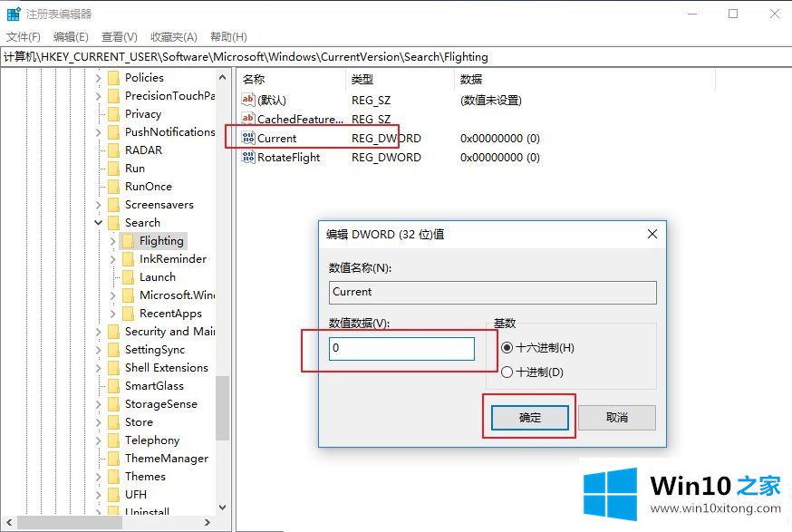Click the Themes folder icon
Image resolution: width=792 pixels, height=532 pixels.
114,477
